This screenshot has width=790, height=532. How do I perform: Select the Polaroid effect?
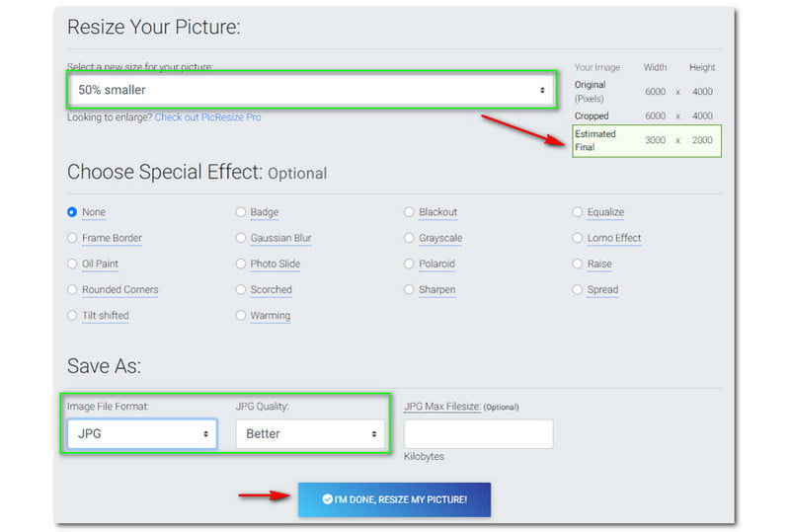pyautogui.click(x=410, y=264)
